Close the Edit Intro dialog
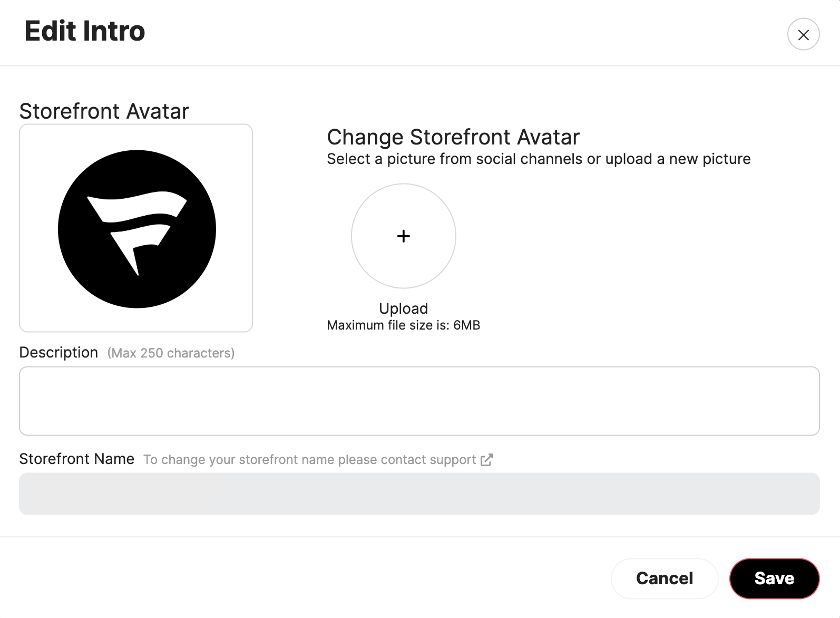This screenshot has height=618, width=840. click(x=803, y=35)
